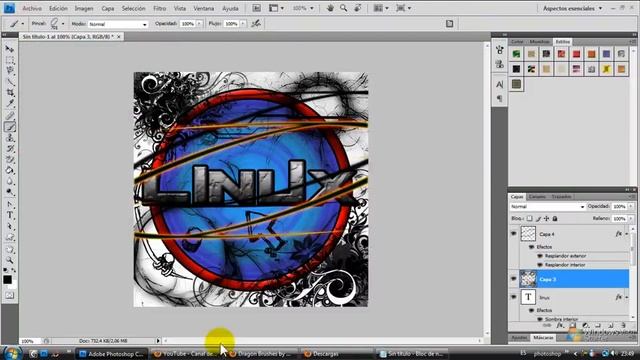Open the Filtro menu

tap(160, 8)
